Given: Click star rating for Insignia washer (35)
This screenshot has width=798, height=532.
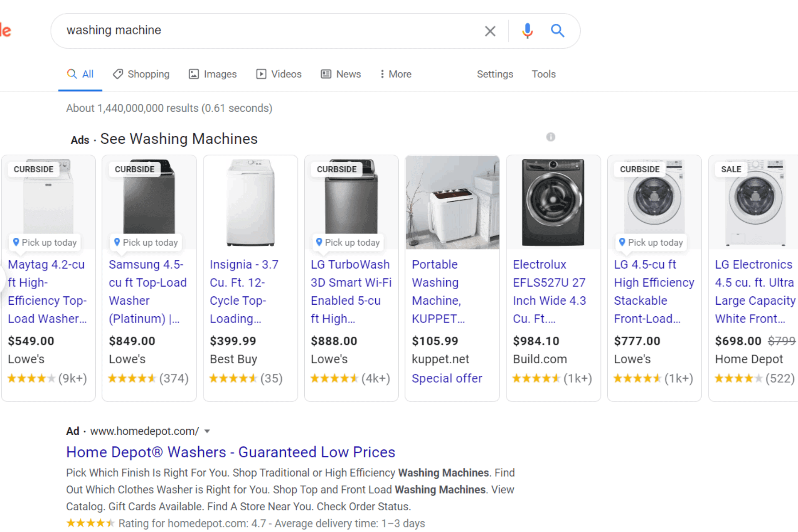Looking at the screenshot, I should tap(233, 378).
